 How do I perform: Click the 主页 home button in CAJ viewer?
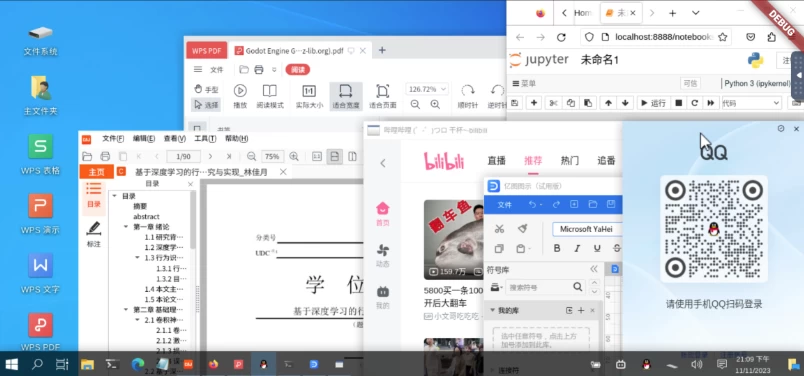tap(96, 172)
